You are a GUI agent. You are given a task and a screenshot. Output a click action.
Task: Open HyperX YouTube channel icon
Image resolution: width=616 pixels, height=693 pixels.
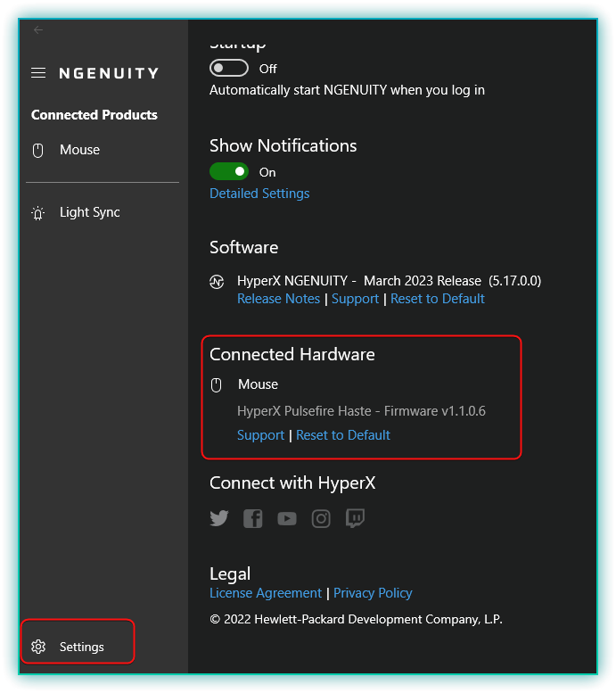tap(287, 518)
